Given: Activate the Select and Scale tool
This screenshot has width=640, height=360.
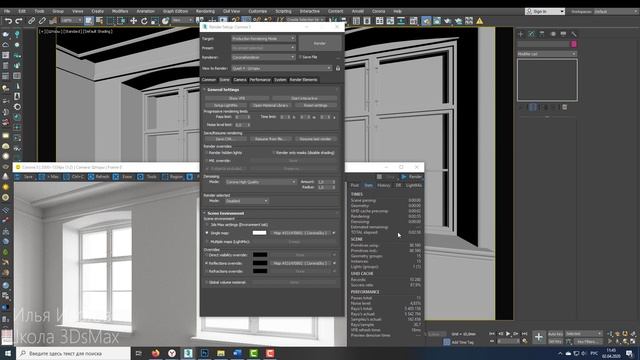Looking at the screenshot, I should [154, 21].
